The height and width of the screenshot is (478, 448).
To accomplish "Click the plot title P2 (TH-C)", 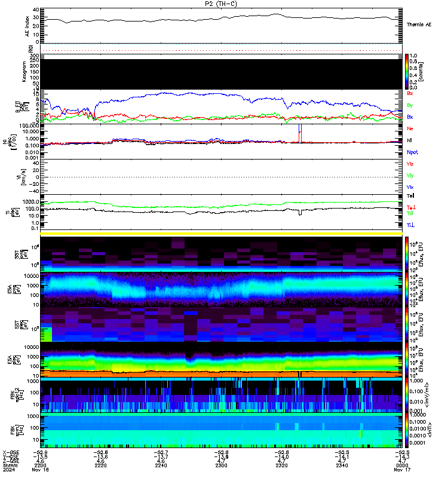I will point(220,4).
